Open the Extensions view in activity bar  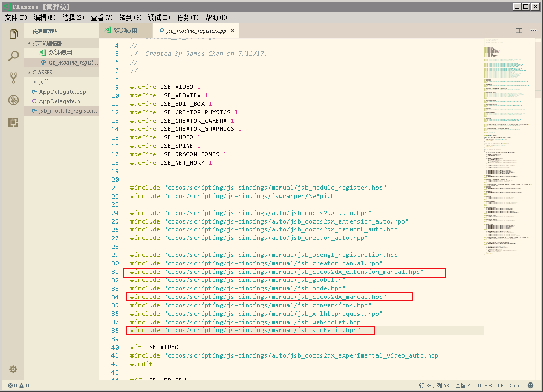point(13,122)
